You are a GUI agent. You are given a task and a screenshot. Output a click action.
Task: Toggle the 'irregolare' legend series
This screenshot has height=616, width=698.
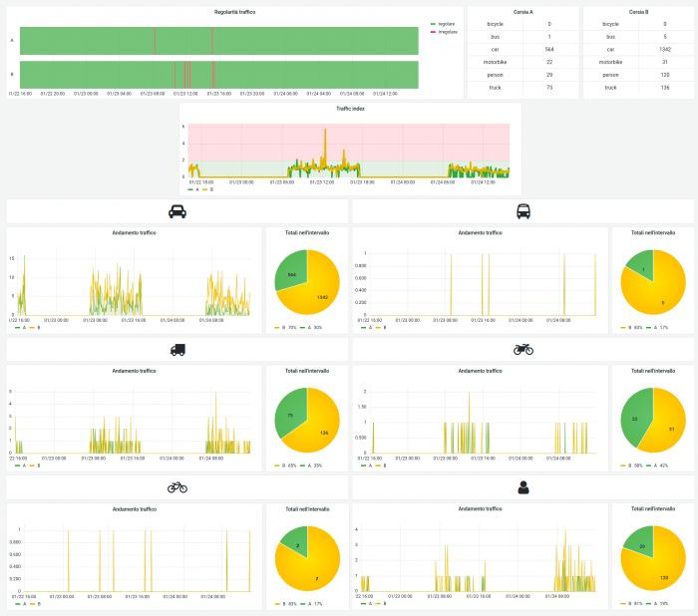pyautogui.click(x=447, y=31)
